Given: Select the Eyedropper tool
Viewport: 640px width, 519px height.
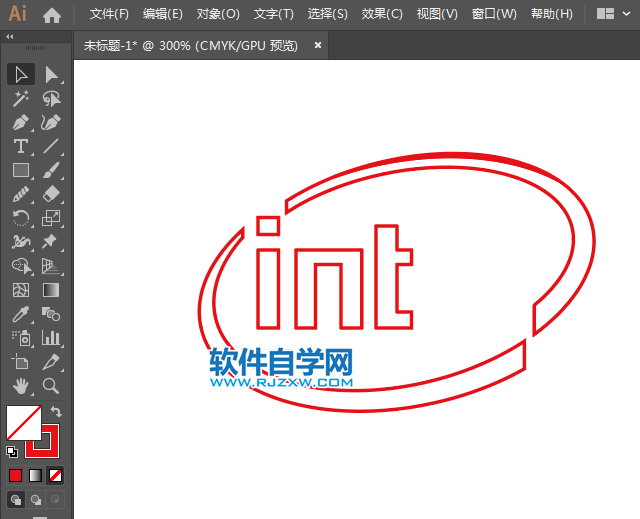Looking at the screenshot, I should pos(21,314).
